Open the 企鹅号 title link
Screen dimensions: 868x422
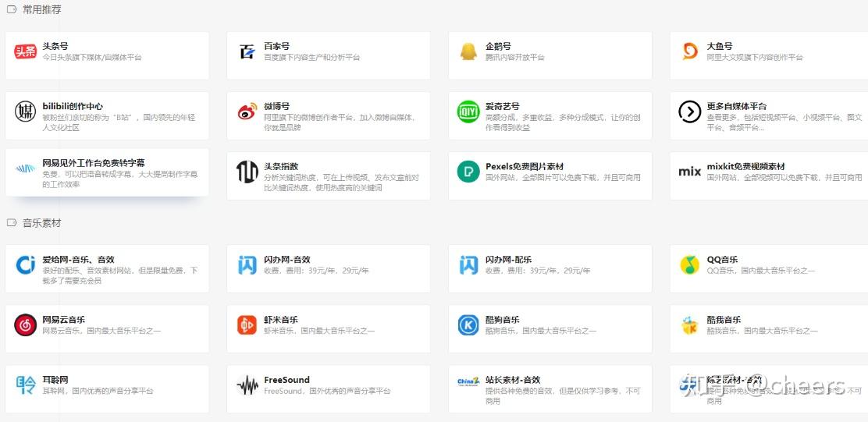[498, 46]
